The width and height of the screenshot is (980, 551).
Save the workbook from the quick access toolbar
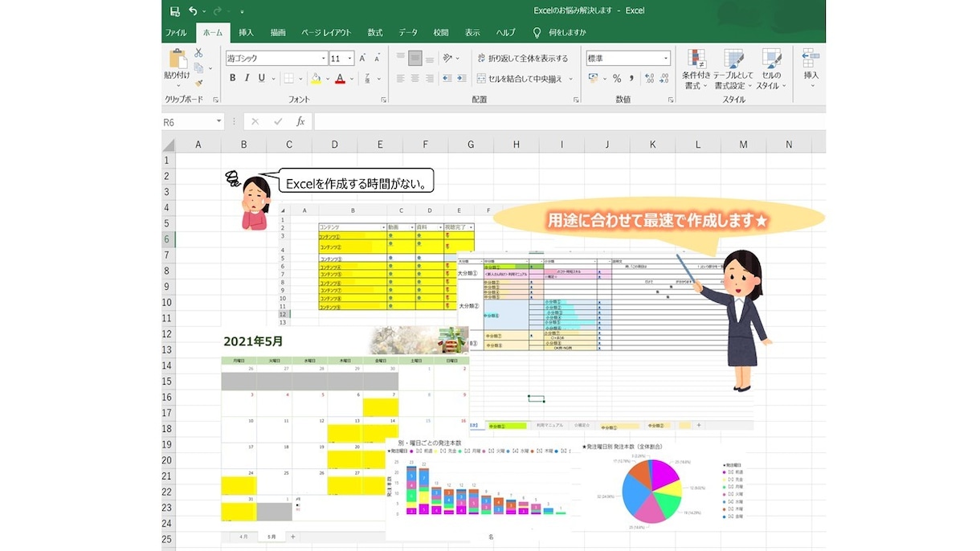click(x=175, y=11)
